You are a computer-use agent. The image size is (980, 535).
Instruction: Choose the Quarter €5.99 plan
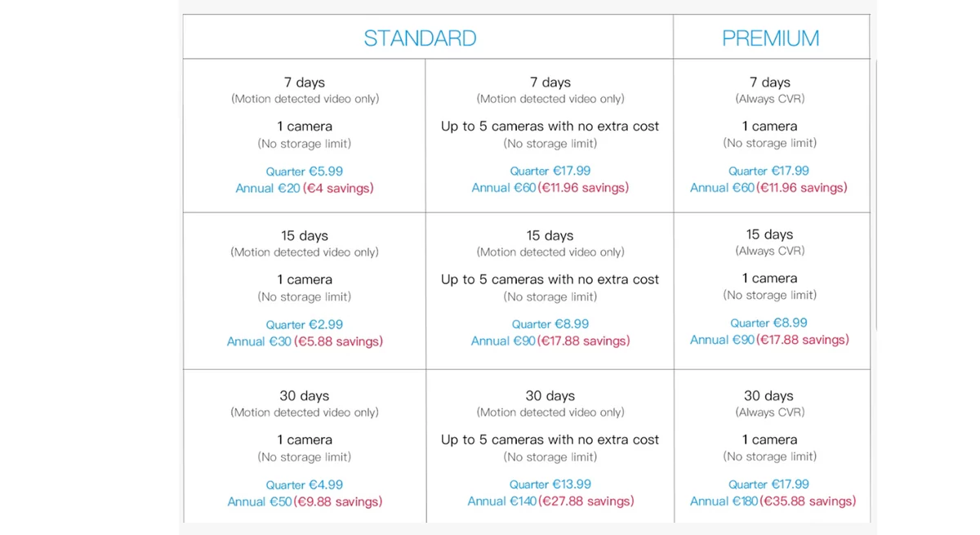click(305, 172)
